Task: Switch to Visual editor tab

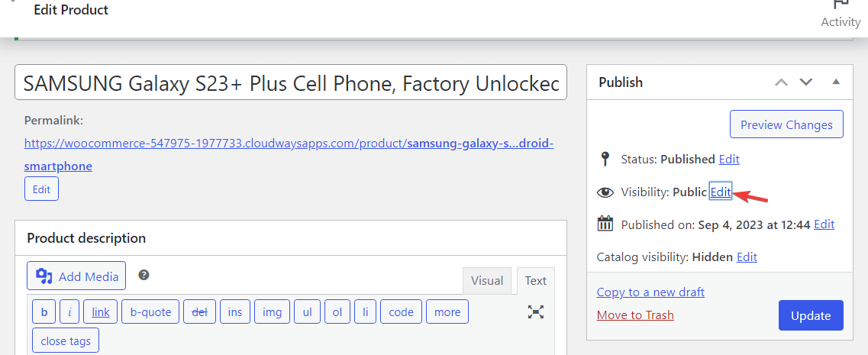Action: pos(486,280)
